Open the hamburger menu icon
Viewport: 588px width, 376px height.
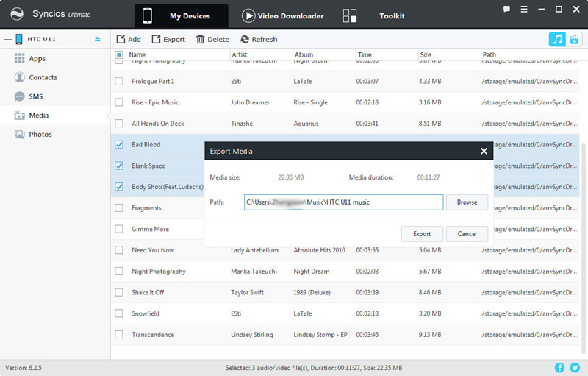(x=524, y=10)
